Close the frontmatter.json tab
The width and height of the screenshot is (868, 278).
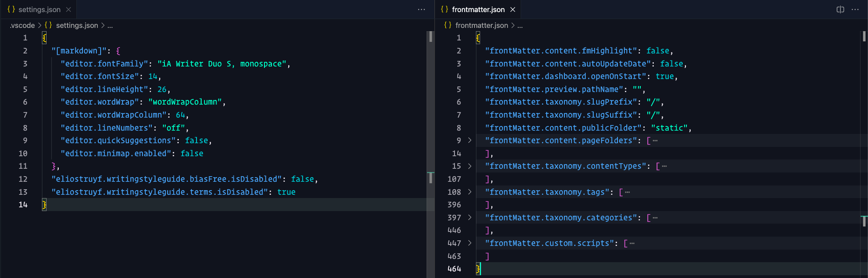tap(513, 9)
